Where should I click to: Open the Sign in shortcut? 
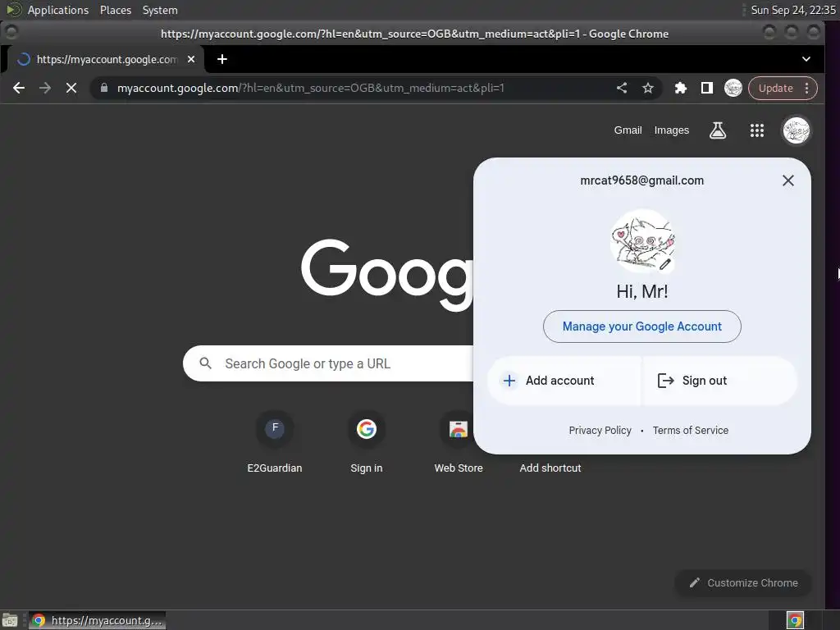367,442
